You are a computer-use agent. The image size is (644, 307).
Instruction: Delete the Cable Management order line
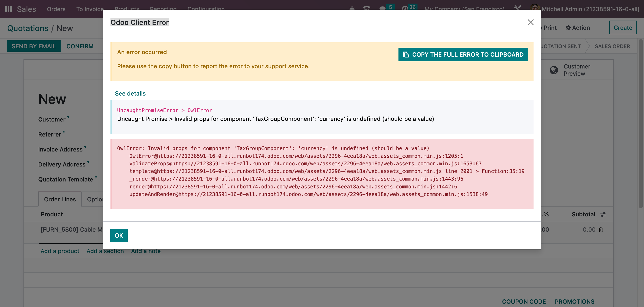point(601,229)
